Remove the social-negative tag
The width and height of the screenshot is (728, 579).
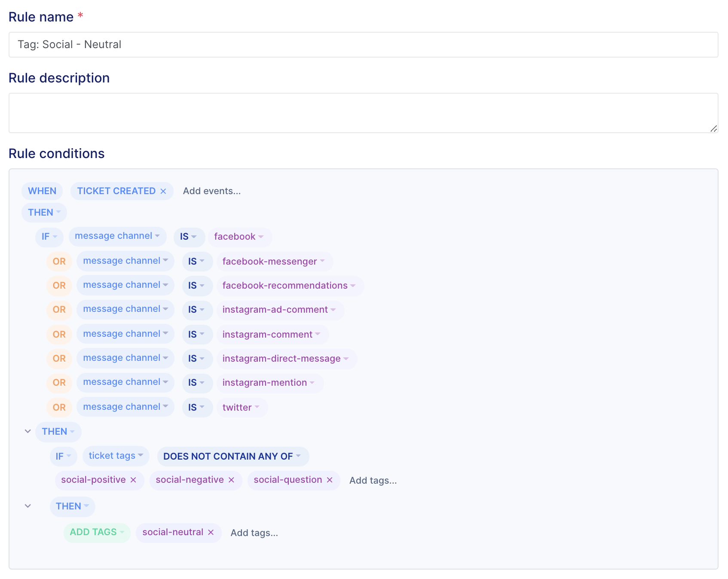click(231, 480)
